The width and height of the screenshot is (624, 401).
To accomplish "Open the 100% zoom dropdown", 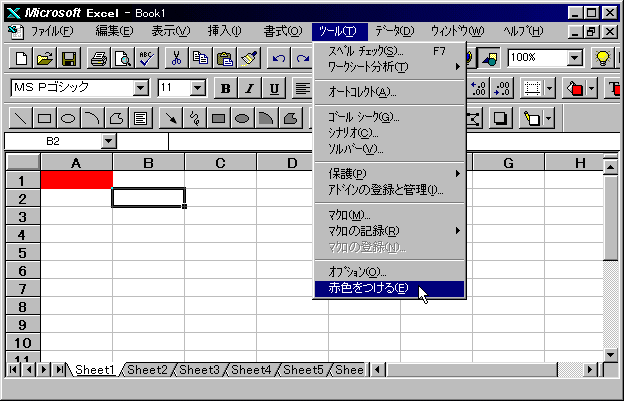I will (575, 58).
